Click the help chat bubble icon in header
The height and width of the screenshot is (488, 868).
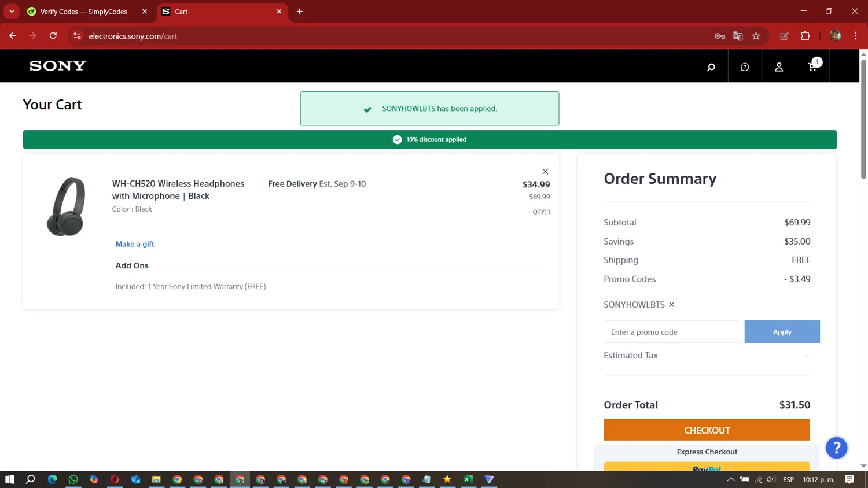tap(745, 66)
